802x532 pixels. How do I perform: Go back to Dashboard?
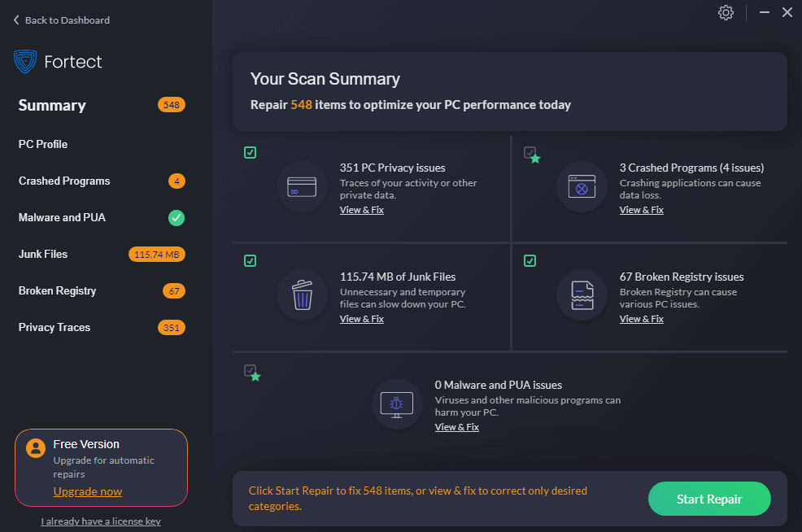pos(61,20)
